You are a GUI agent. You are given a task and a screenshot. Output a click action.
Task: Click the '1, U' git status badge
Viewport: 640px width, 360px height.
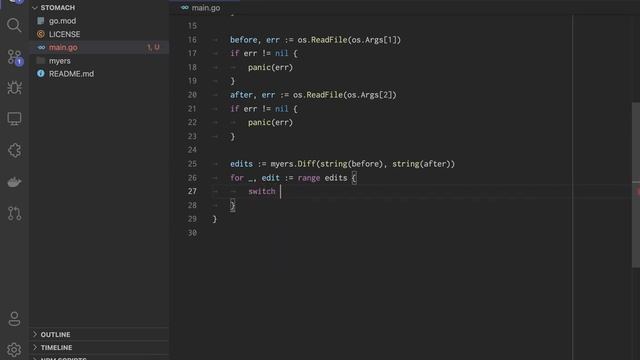tap(153, 47)
